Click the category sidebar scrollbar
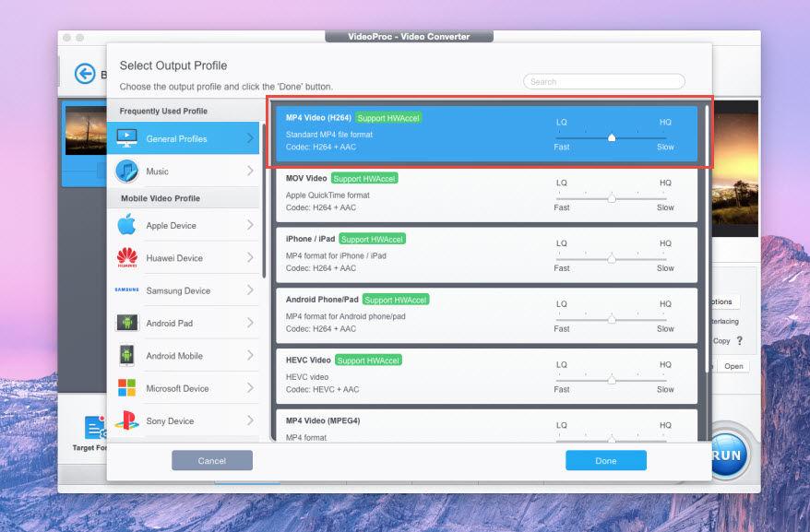The image size is (810, 532). [x=264, y=201]
